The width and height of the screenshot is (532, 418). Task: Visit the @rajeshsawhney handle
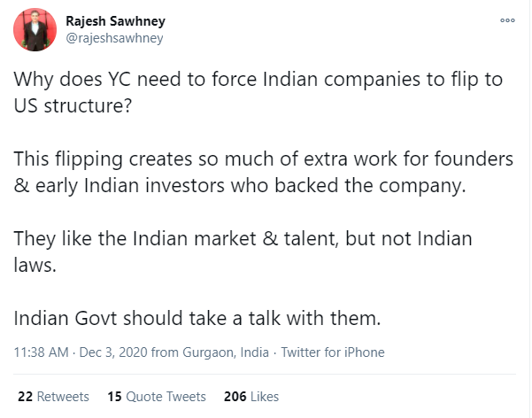point(114,38)
